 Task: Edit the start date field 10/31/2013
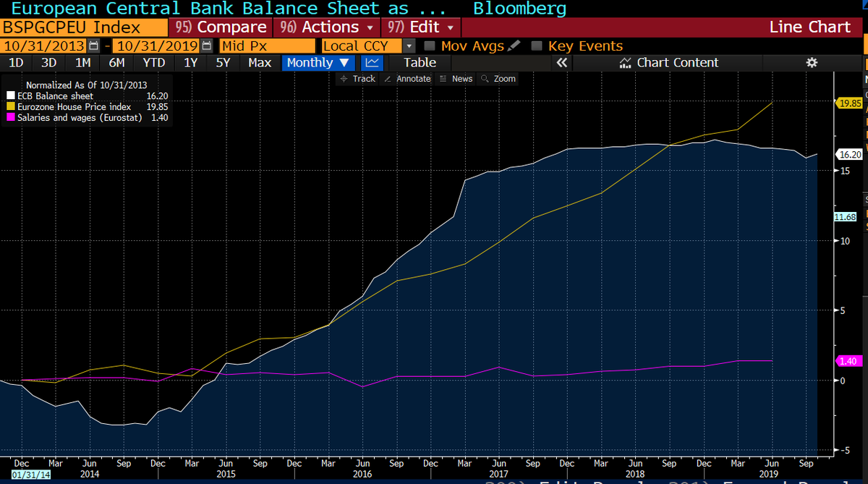point(44,46)
